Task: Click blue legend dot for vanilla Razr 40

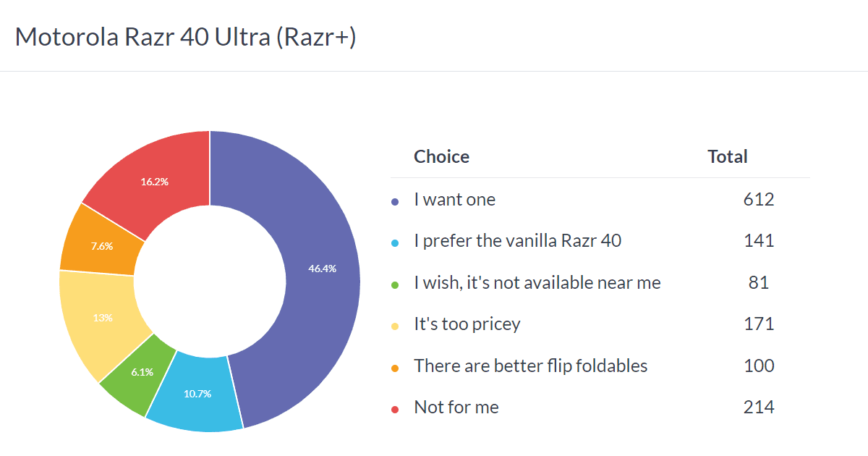Action: 395,243
